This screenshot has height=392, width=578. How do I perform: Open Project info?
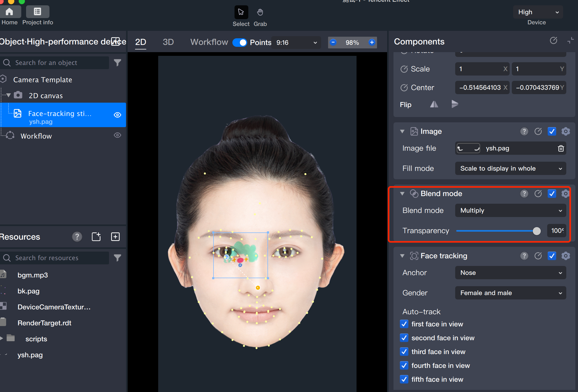(37, 12)
